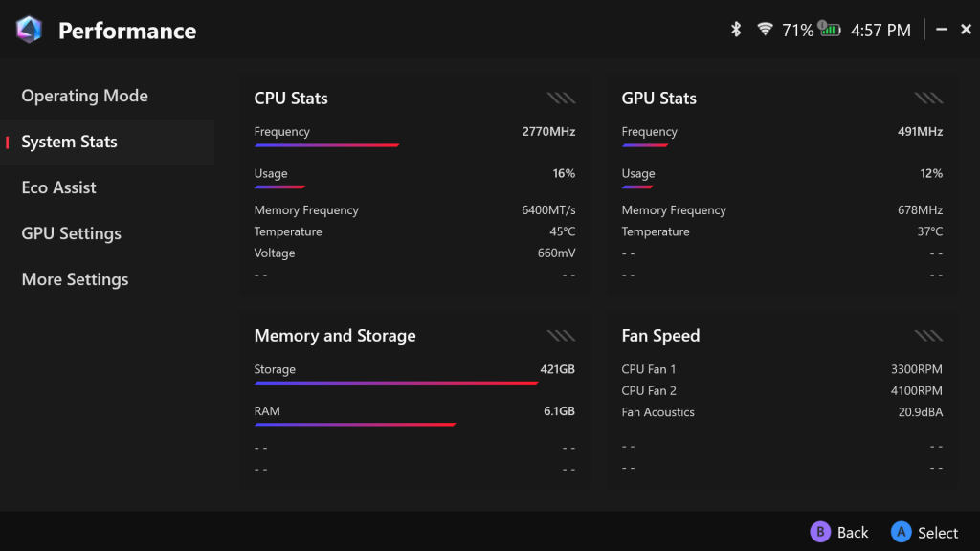This screenshot has width=980, height=551.
Task: Click the app logo next to Performance
Action: (x=30, y=30)
